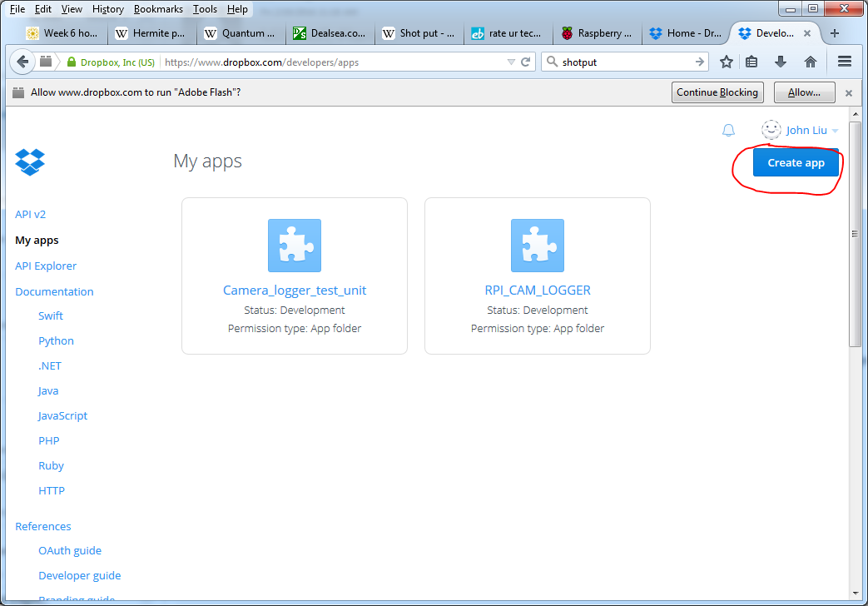
Task: Open the Bookmarks menu
Action: 158,9
